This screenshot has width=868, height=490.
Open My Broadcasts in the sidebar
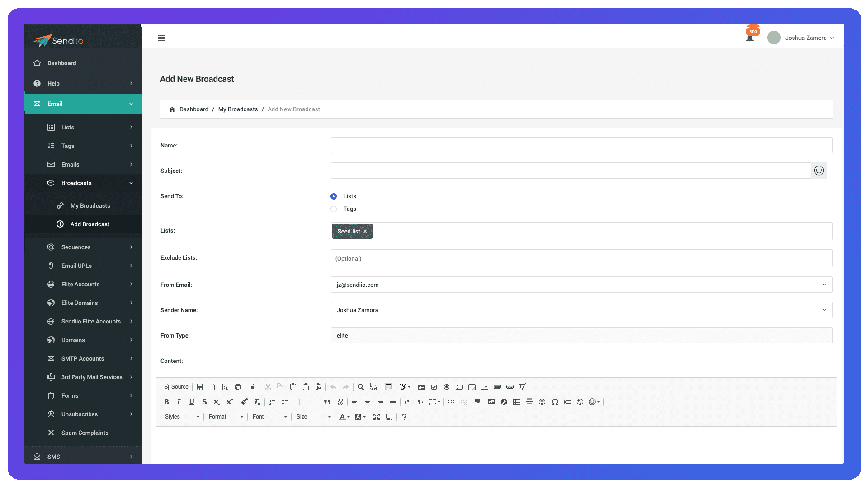point(90,205)
